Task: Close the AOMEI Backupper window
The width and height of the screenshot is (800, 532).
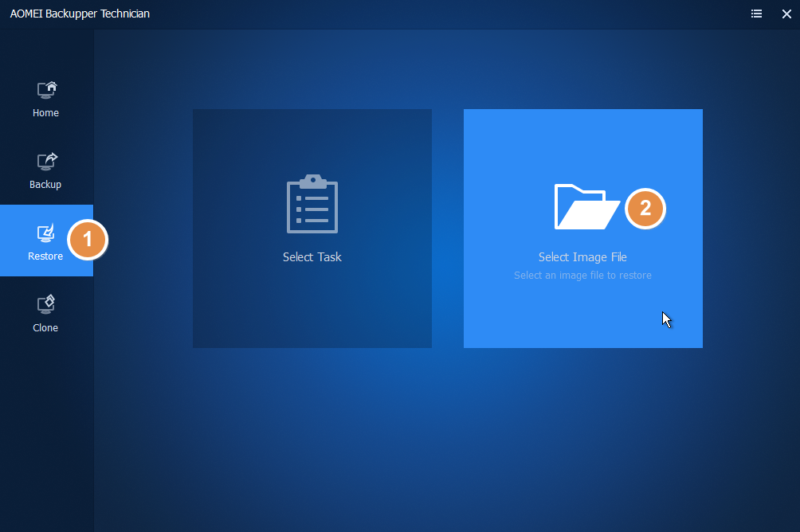Action: [786, 14]
